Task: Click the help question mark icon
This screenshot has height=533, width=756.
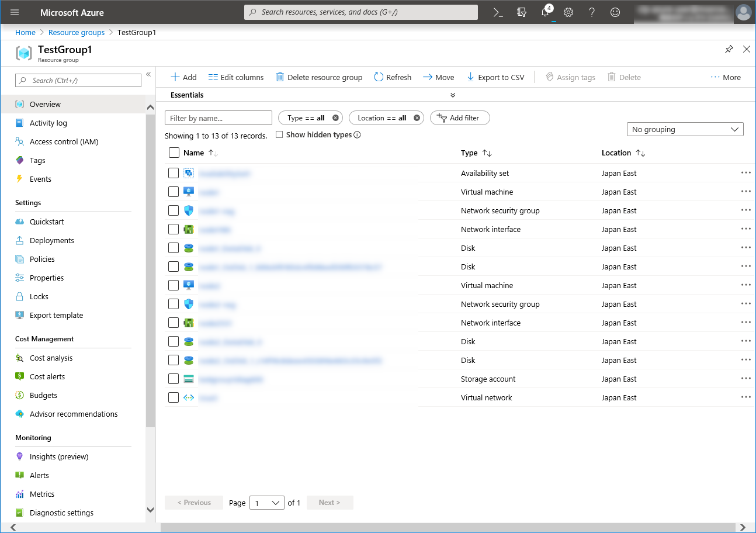Action: (592, 12)
